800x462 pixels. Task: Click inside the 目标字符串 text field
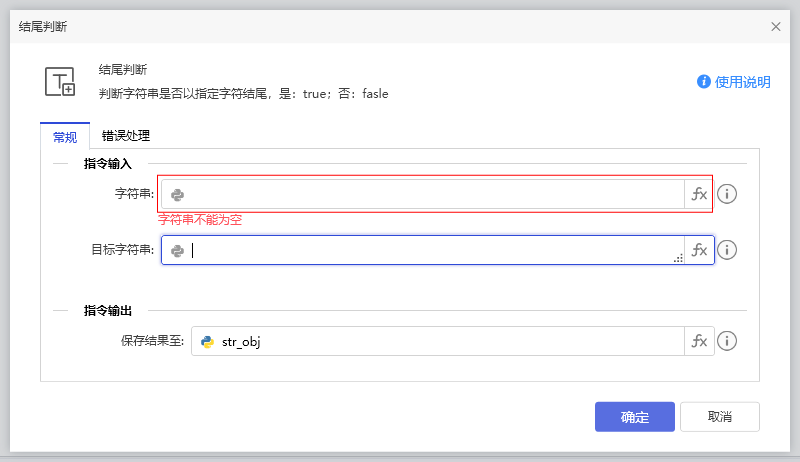430,251
